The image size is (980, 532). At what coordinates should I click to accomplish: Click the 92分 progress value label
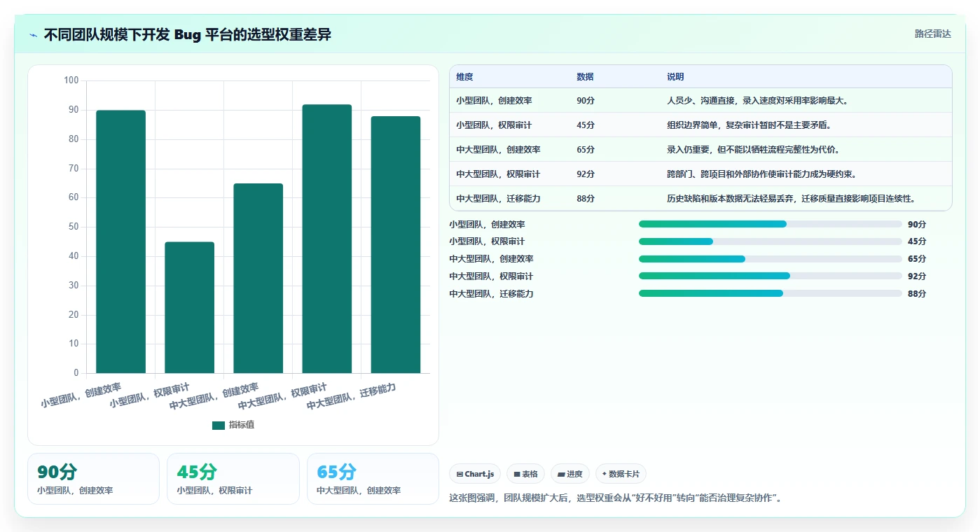(917, 276)
